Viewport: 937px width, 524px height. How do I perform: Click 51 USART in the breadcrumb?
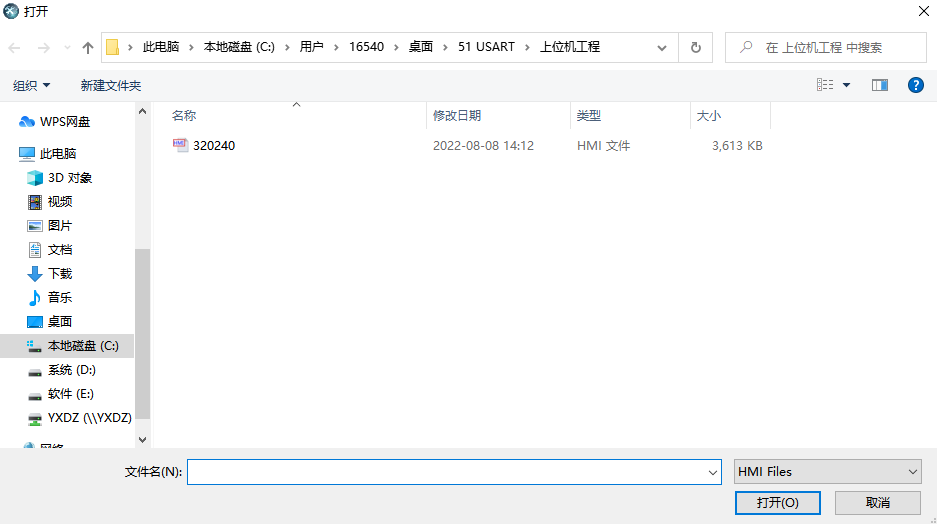point(486,47)
